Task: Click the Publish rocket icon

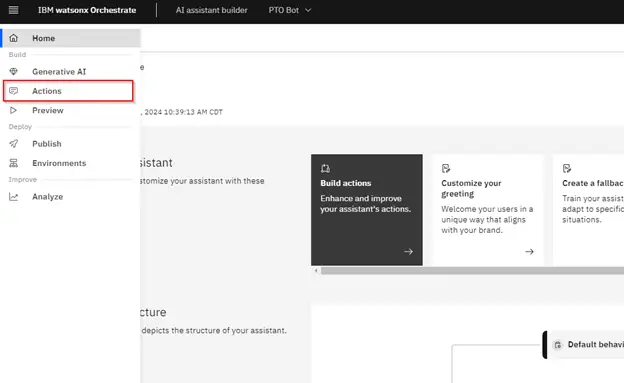Action: 14,144
